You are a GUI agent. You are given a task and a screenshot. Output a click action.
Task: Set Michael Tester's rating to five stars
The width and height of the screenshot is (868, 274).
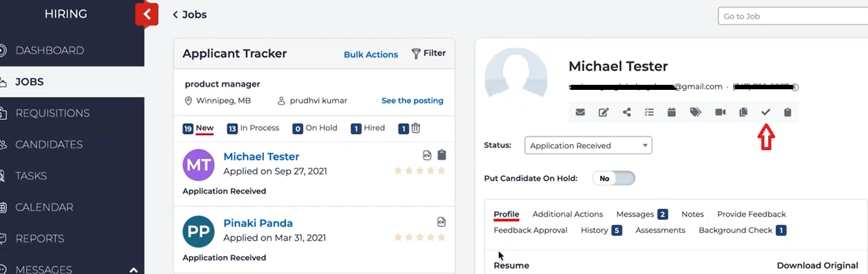click(441, 170)
